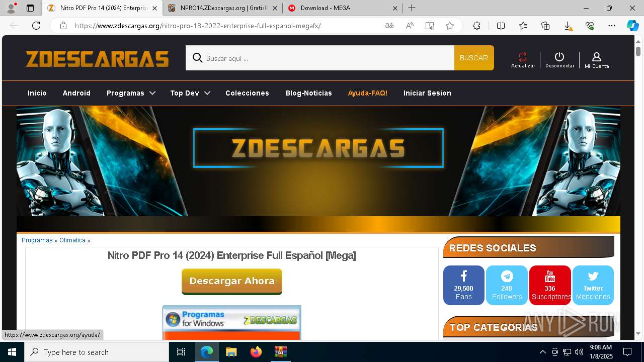Image resolution: width=644 pixels, height=362 pixels.
Task: Open Copilot sidebar icon
Action: tap(632, 26)
